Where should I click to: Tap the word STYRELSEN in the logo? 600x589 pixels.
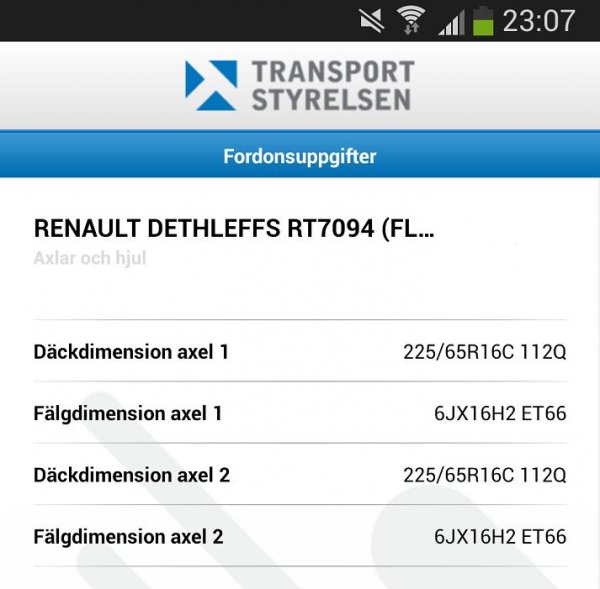point(331,99)
